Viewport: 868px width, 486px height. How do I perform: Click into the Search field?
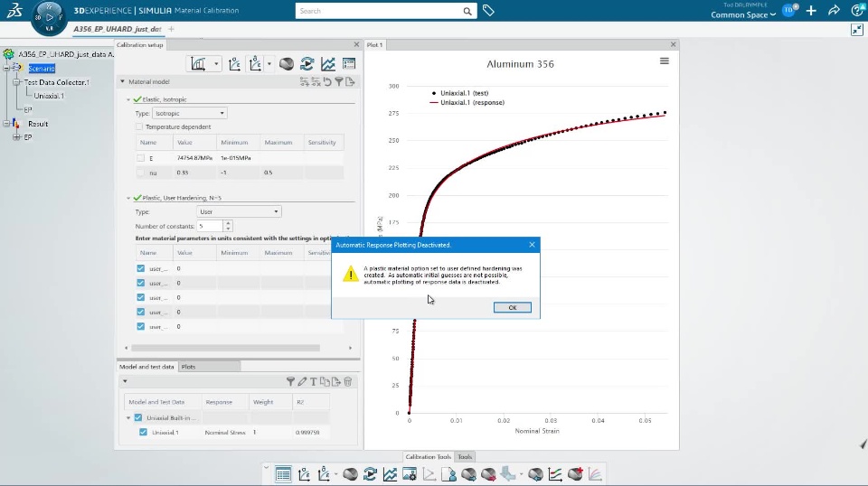coord(379,11)
